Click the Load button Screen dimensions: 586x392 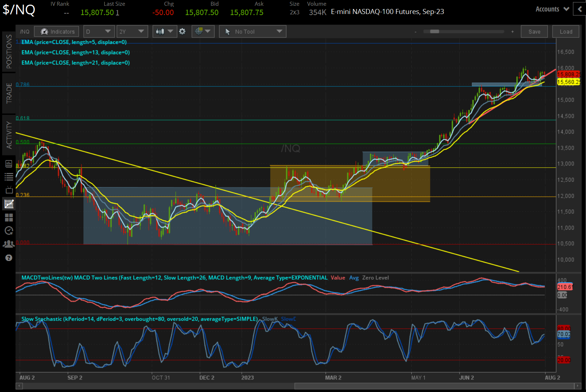coord(566,31)
